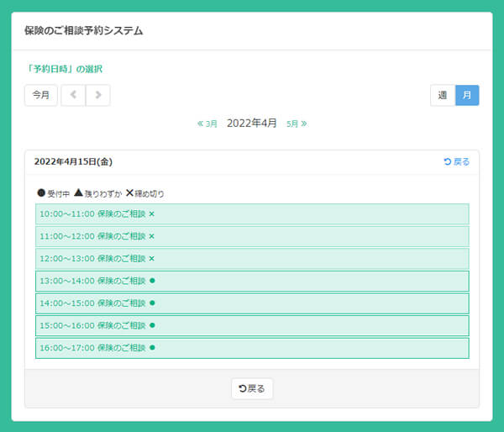Click the 2022年4月 month title
This screenshot has width=504, height=432.
point(251,123)
